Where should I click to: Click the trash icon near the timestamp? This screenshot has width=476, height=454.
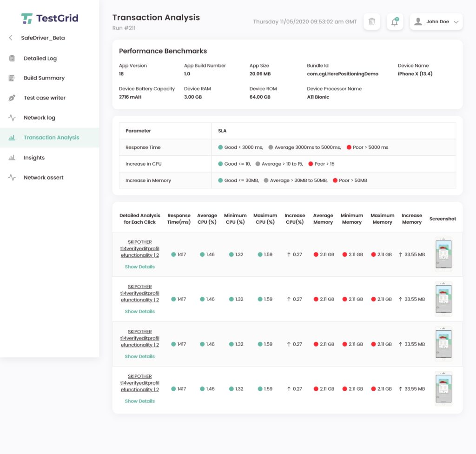(371, 21)
